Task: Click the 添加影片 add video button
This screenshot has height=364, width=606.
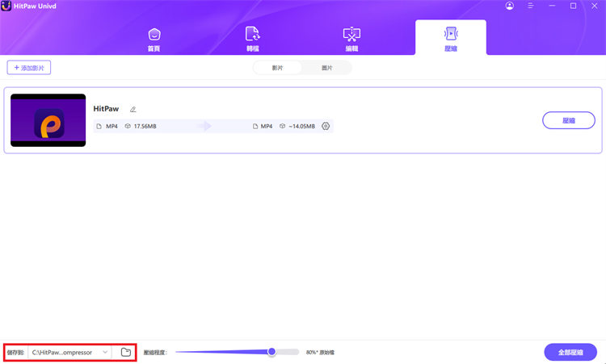Action: [29, 68]
